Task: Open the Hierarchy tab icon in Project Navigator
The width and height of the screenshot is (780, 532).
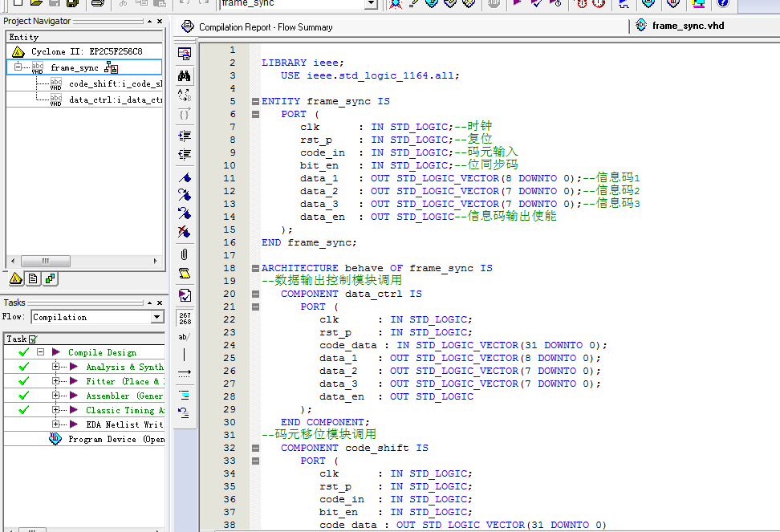Action: tap(16, 279)
